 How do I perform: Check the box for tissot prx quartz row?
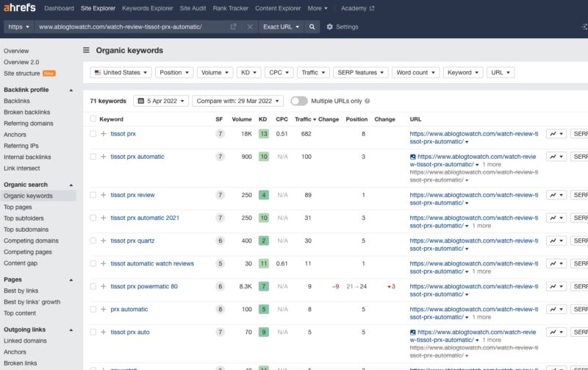click(93, 241)
